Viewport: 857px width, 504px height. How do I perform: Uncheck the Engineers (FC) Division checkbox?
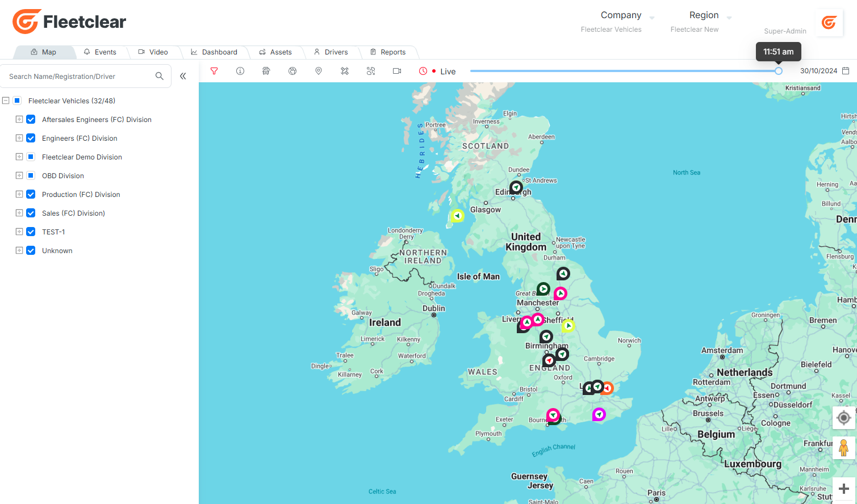[31, 138]
